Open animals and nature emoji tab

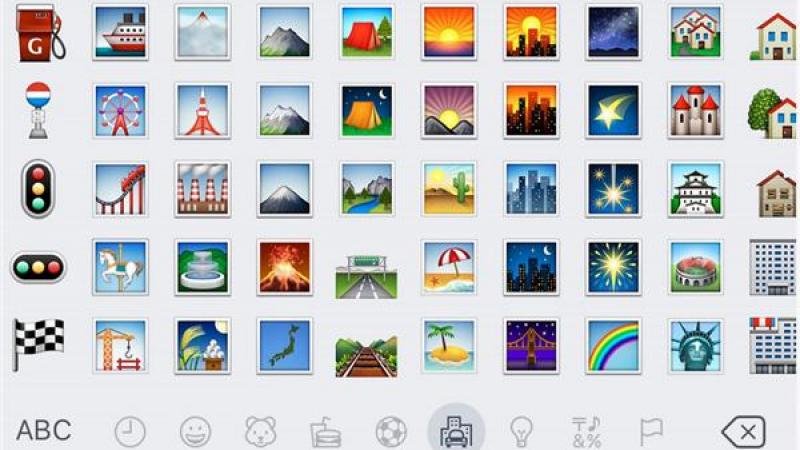(261, 432)
